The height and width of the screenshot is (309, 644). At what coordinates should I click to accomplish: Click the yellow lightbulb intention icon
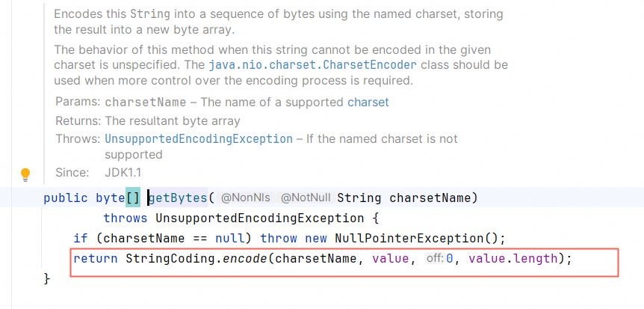25,175
